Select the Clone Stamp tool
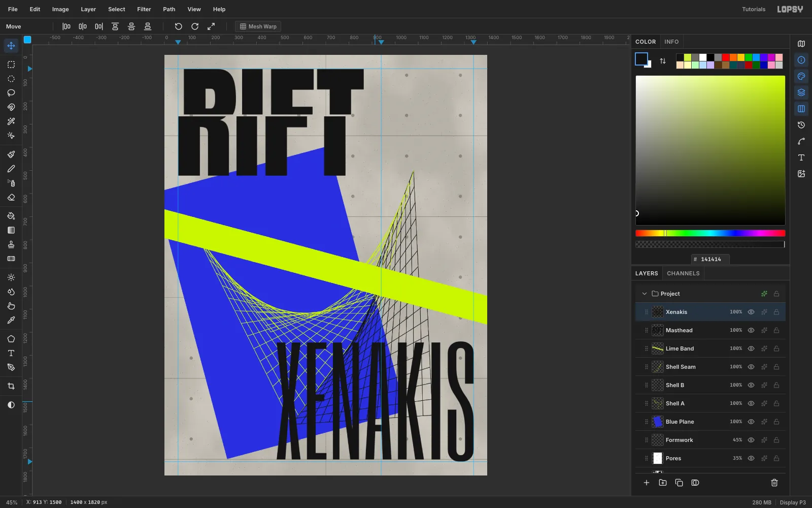The image size is (812, 508). (11, 244)
